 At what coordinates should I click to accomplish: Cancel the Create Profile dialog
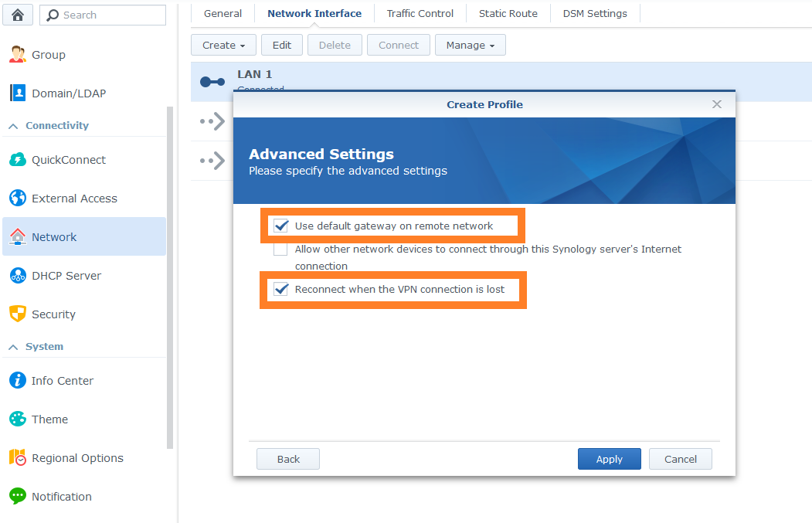(x=681, y=459)
